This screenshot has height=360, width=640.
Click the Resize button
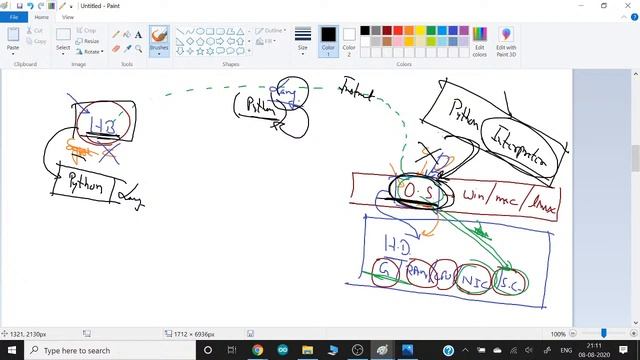[87, 41]
